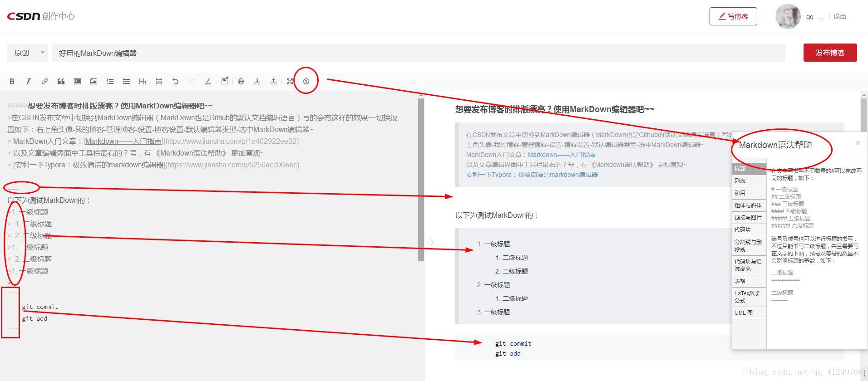Click the import download-arrow icon

[x=257, y=82]
